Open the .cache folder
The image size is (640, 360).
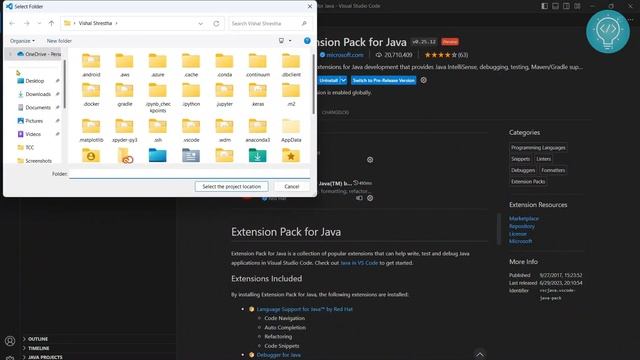[x=191, y=65]
